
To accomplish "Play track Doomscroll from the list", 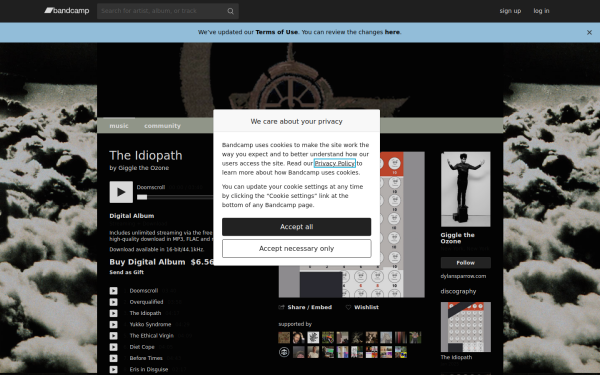I will pos(114,291).
